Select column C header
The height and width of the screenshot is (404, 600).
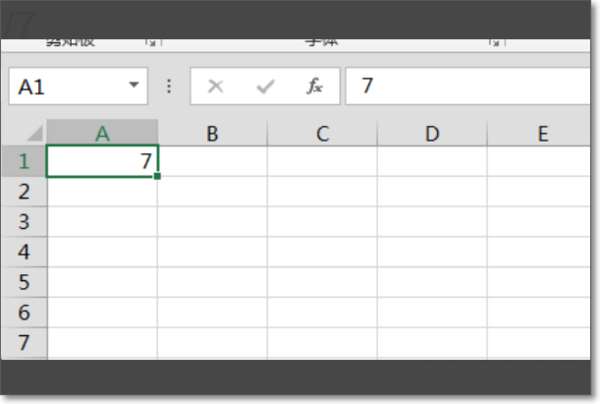click(322, 133)
